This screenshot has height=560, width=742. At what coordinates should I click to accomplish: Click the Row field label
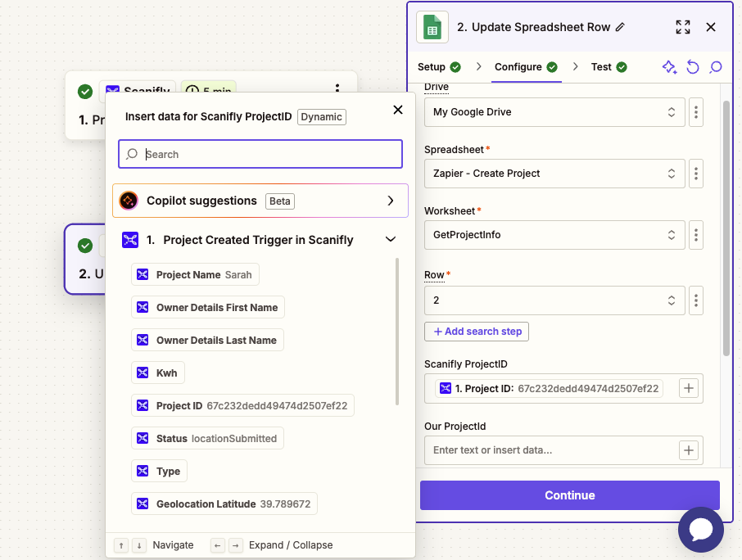[x=434, y=275]
